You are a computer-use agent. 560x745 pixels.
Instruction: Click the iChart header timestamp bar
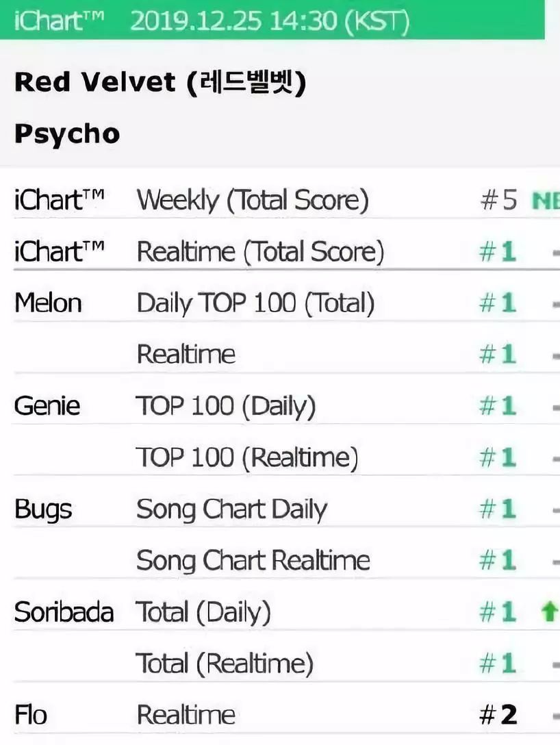[272, 20]
